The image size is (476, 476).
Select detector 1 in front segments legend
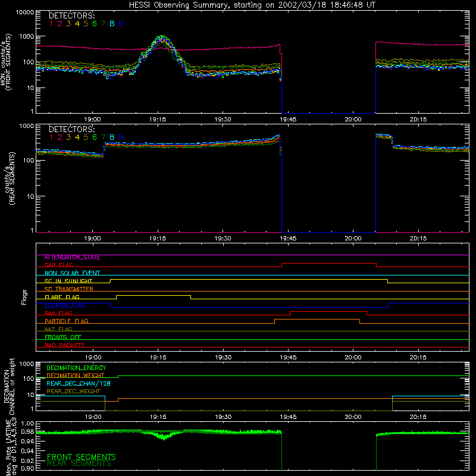click(51, 24)
